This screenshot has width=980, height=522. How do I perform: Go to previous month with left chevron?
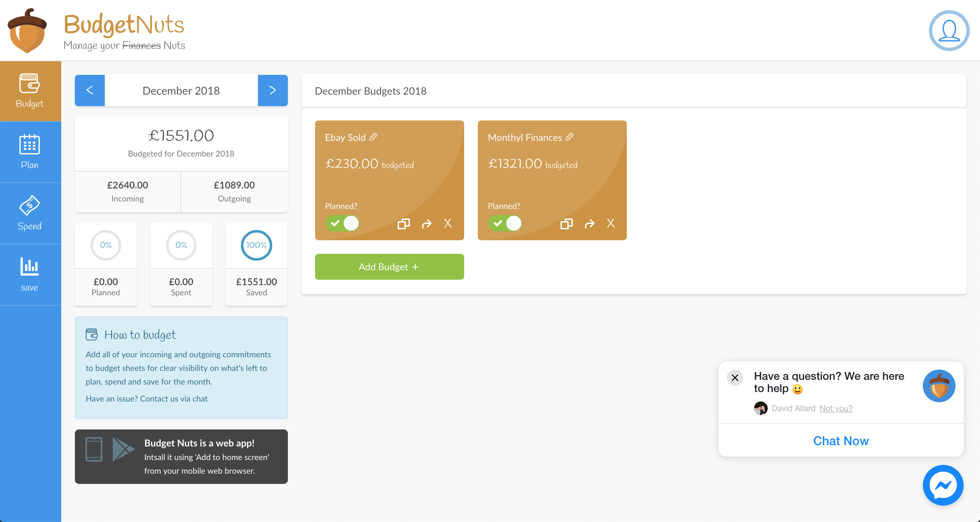[90, 91]
